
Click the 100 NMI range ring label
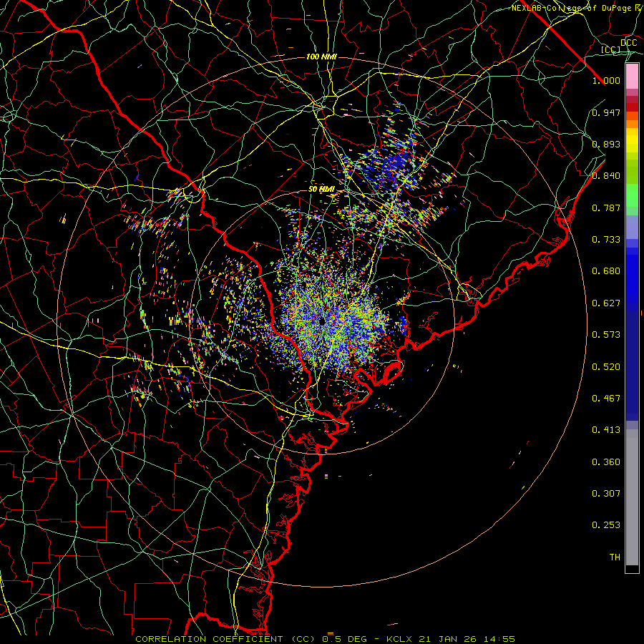(321, 57)
